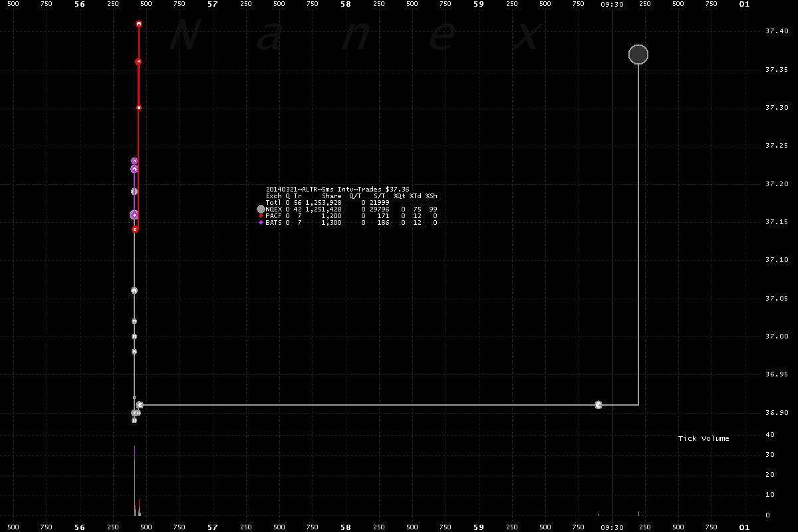798x532 pixels.
Task: Select the white trade circle just before 09:30
Action: 598,404
